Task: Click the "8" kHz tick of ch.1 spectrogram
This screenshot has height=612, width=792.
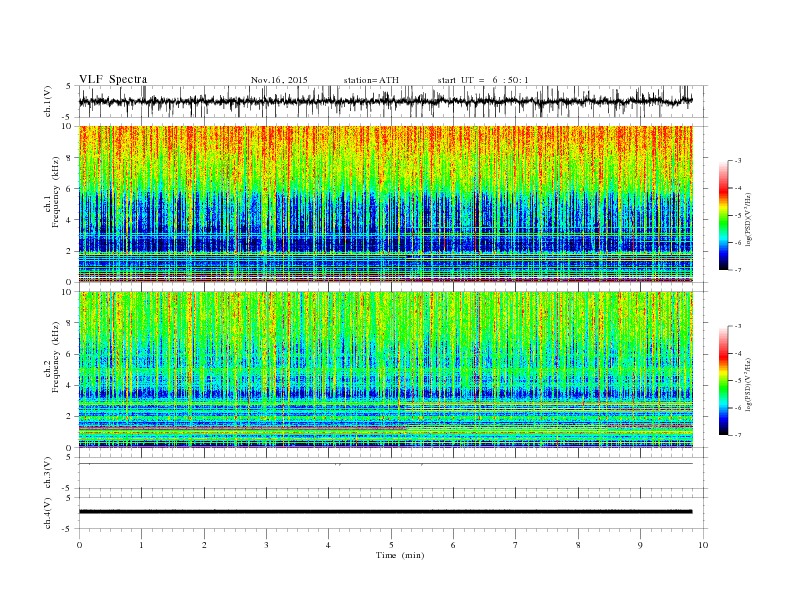Action: pyautogui.click(x=69, y=158)
